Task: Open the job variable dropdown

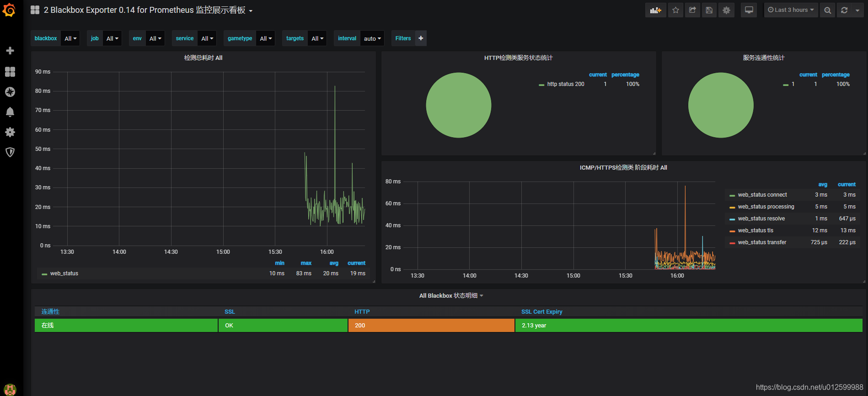Action: coord(112,38)
